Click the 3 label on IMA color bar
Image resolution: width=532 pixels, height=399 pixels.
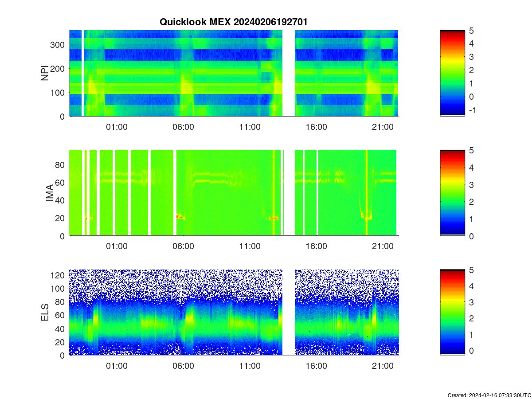coord(472,184)
